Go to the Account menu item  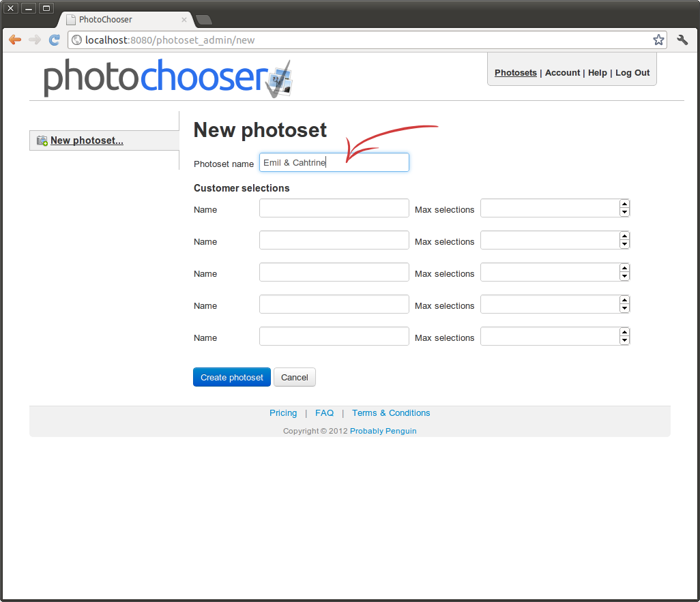point(562,73)
